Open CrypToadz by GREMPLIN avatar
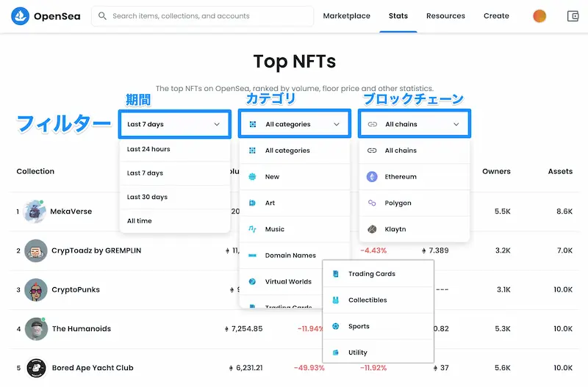Viewport: 588px width, 387px height. click(36, 250)
